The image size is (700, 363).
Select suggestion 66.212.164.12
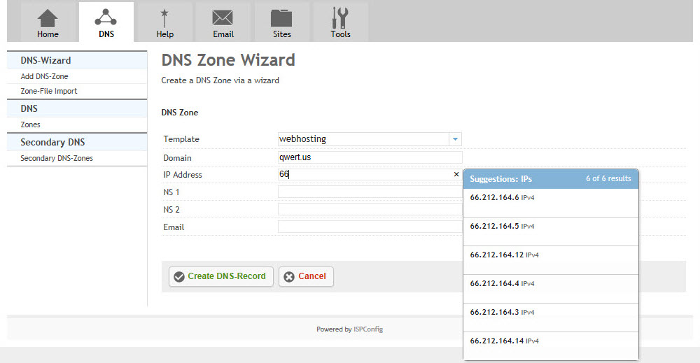tap(550, 260)
